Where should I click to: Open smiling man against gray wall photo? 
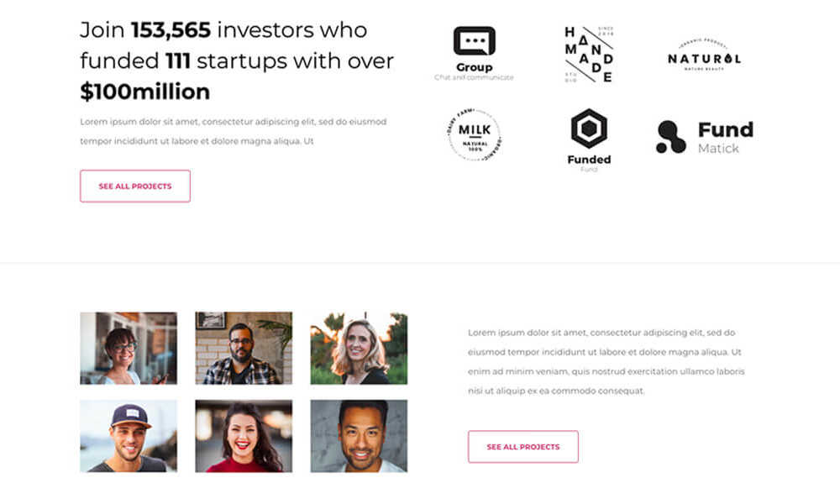(359, 435)
